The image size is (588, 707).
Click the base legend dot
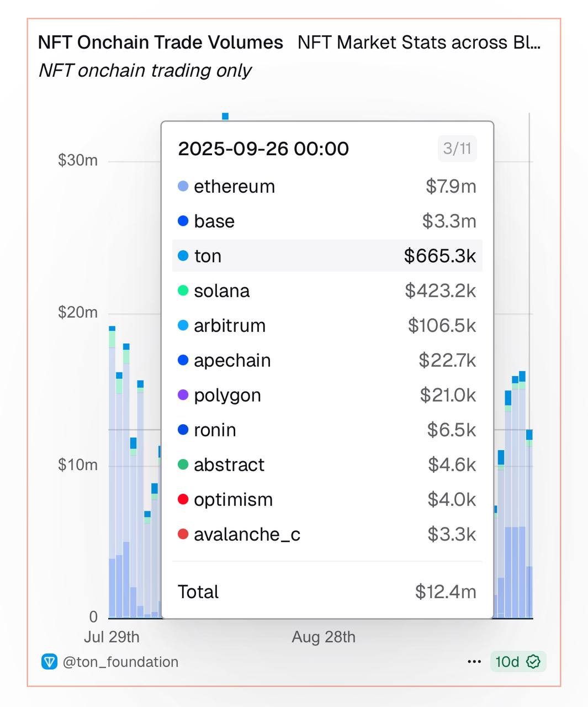pos(183,221)
